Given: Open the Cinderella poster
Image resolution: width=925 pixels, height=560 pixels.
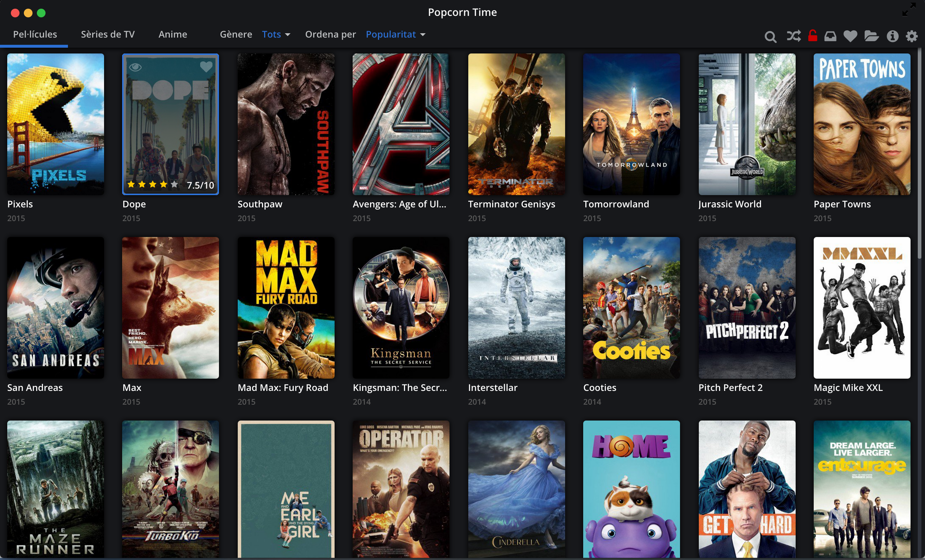Looking at the screenshot, I should coord(517,489).
